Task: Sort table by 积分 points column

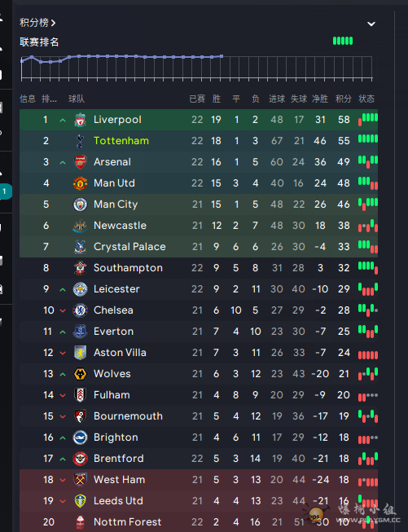Action: (343, 99)
